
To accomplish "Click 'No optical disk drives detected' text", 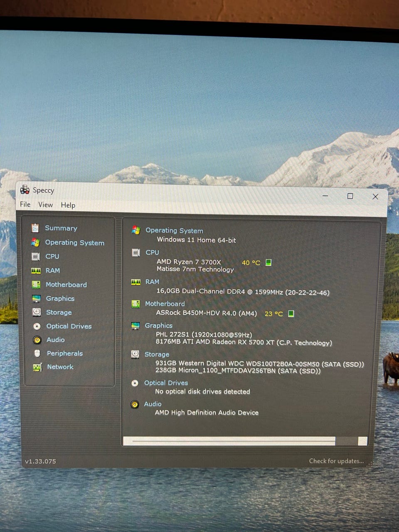I will click(x=203, y=392).
